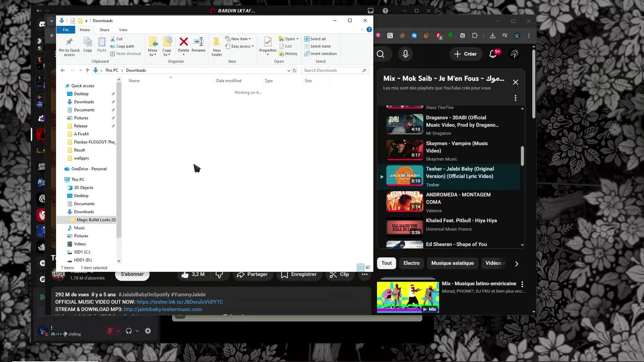
Task: Open the YouTube account avatar menu
Action: coord(515,54)
